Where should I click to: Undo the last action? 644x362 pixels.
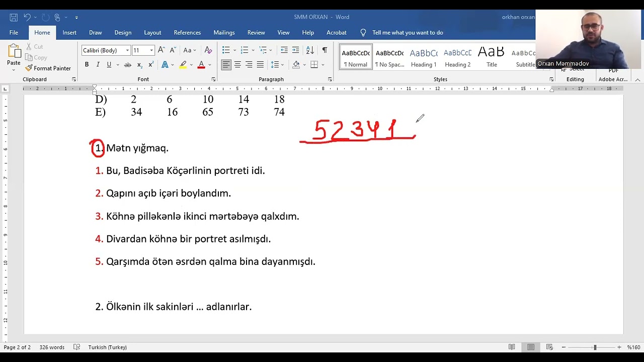27,17
